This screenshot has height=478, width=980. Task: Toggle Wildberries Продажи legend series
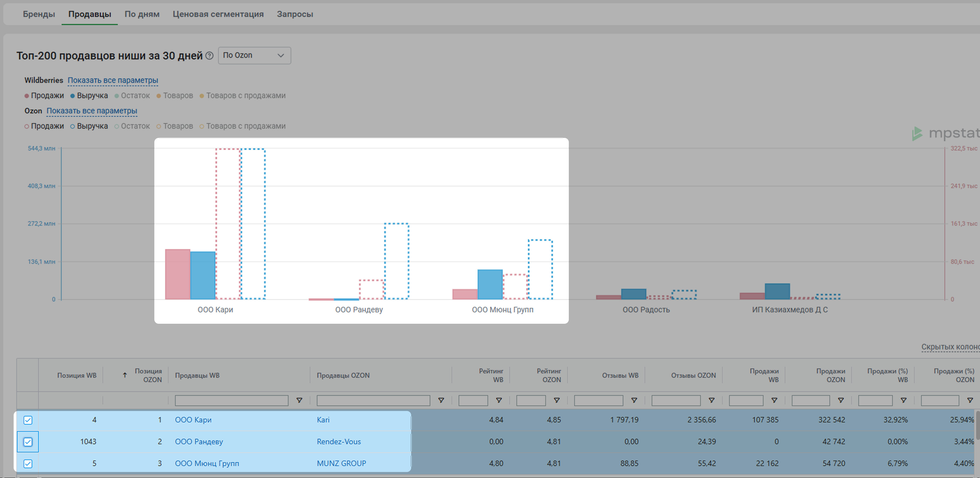44,95
